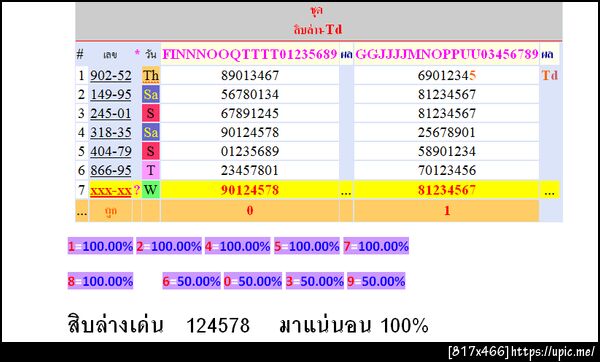Click the 6=50.00% badge
600x362 pixels.
[x=191, y=281]
